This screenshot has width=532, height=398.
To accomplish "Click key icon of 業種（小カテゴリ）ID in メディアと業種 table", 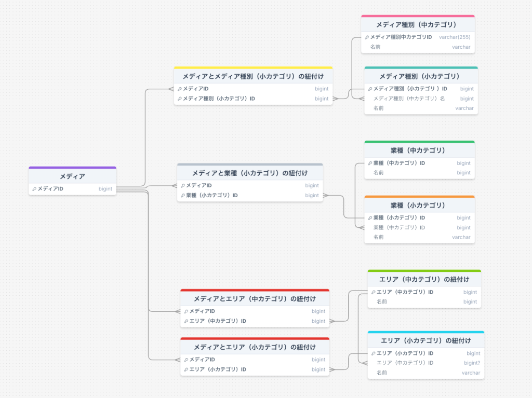I will 183,196.
